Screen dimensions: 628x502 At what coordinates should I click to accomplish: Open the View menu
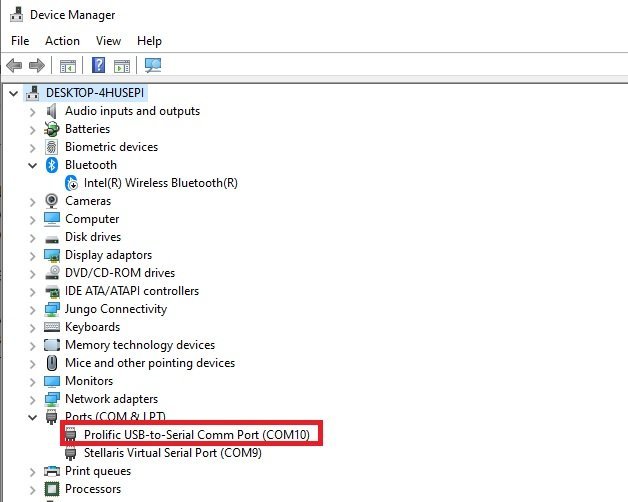[108, 41]
